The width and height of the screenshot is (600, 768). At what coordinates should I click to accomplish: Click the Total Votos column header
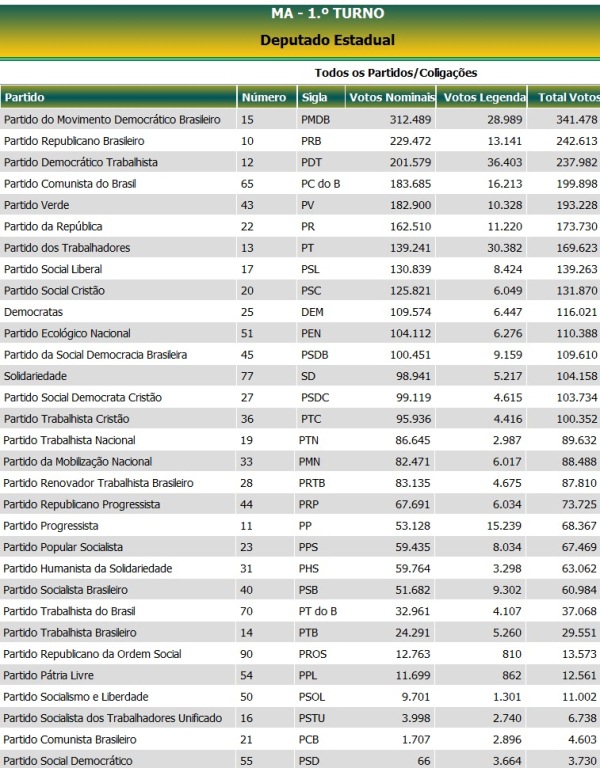(x=567, y=97)
